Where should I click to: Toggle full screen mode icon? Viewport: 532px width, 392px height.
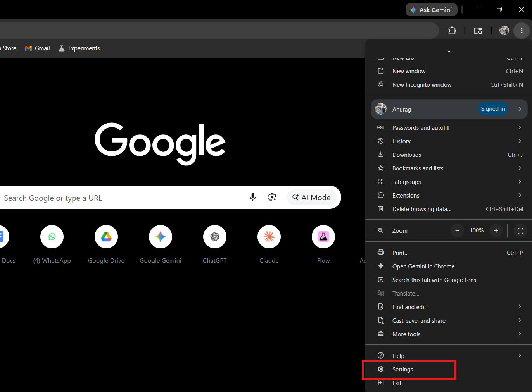click(x=520, y=230)
